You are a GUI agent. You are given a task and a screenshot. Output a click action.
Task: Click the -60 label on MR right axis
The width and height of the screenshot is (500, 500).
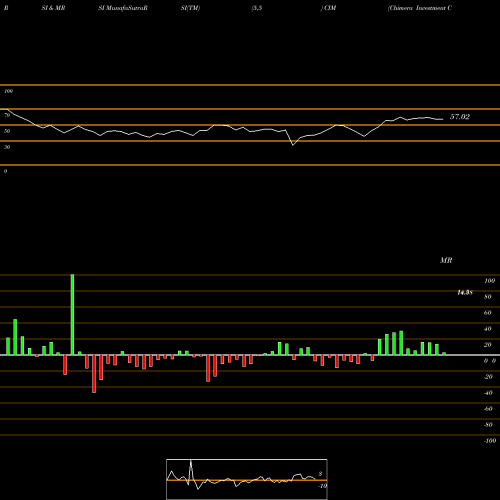[488, 409]
